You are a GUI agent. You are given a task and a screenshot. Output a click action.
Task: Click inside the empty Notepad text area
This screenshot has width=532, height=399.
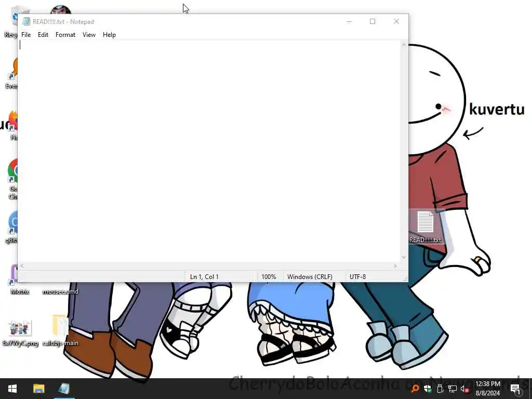coord(210,151)
